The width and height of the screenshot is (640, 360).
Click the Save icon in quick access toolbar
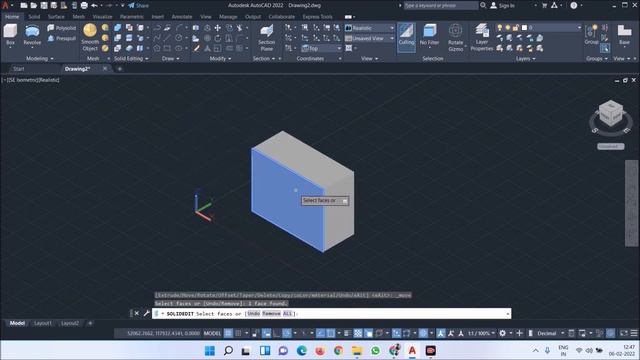44,5
